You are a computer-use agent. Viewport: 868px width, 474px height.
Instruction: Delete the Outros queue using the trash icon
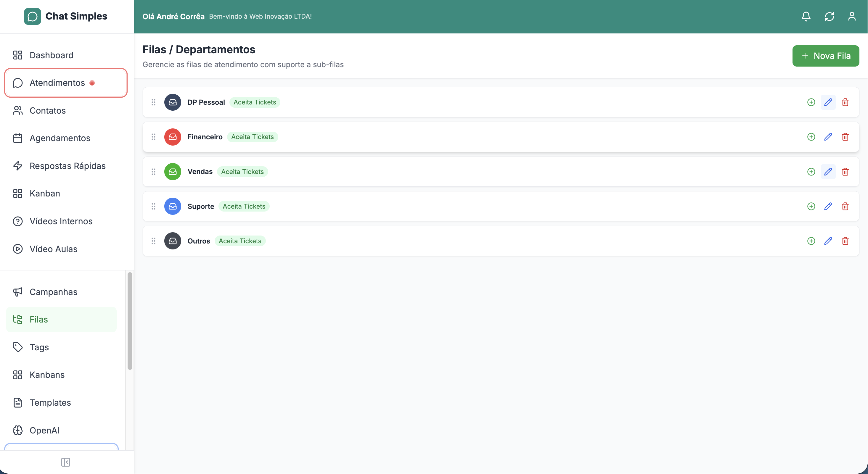click(x=846, y=241)
